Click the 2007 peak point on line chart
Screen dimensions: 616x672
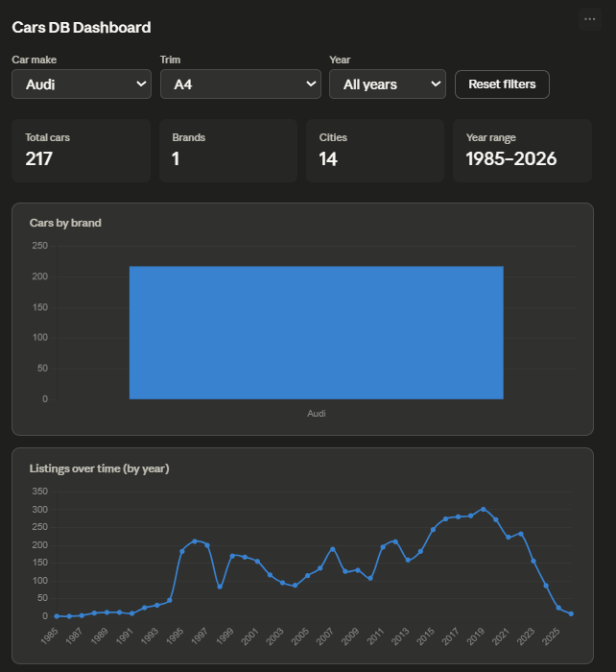coord(332,549)
